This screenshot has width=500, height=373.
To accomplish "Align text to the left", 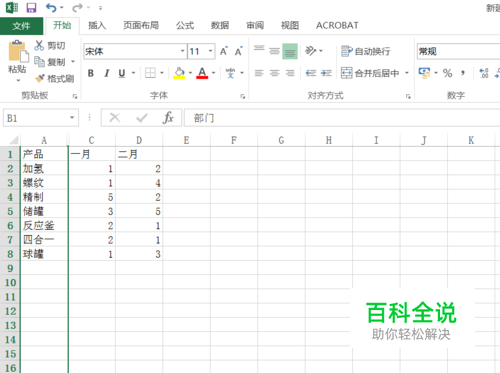I will coord(259,73).
